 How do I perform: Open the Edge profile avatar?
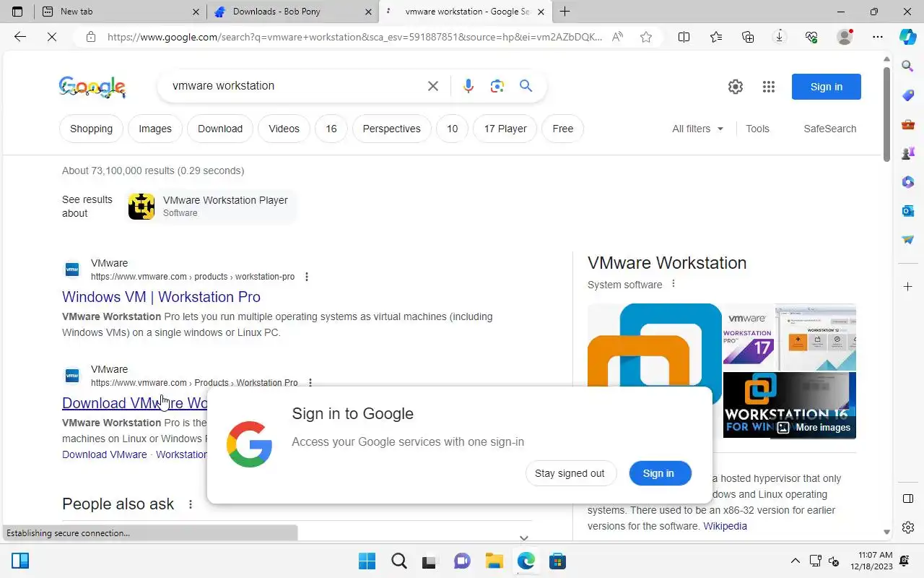pos(844,37)
